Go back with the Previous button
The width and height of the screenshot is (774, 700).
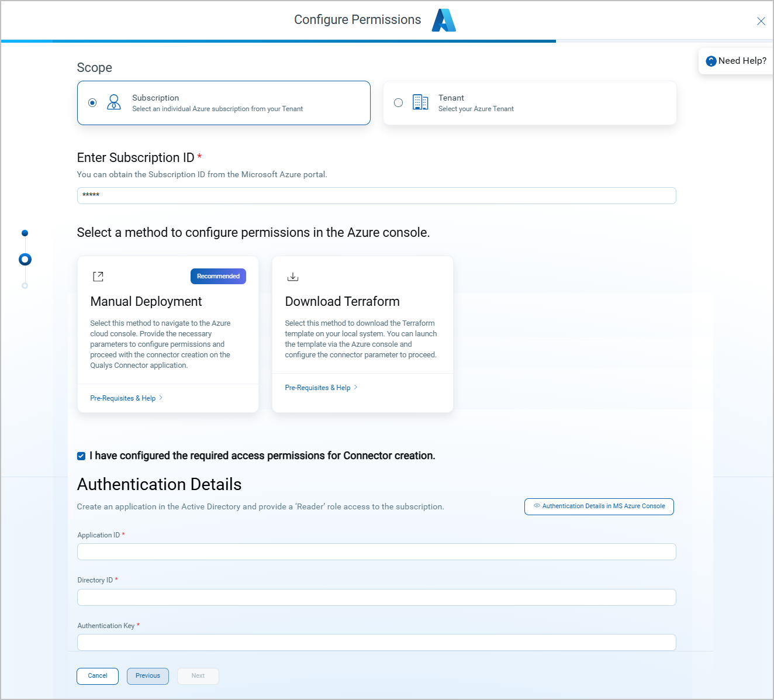[148, 676]
